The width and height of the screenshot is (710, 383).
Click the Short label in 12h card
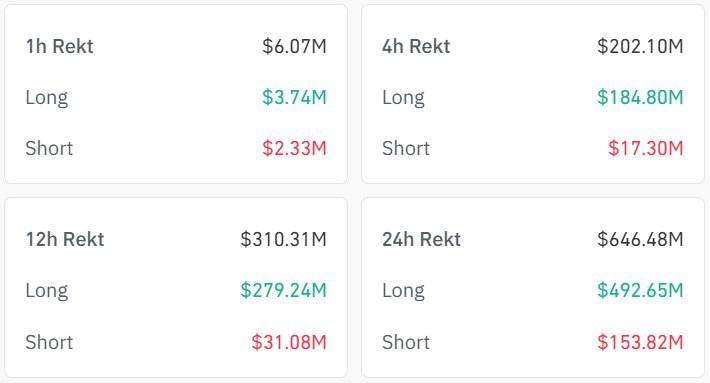click(x=49, y=342)
